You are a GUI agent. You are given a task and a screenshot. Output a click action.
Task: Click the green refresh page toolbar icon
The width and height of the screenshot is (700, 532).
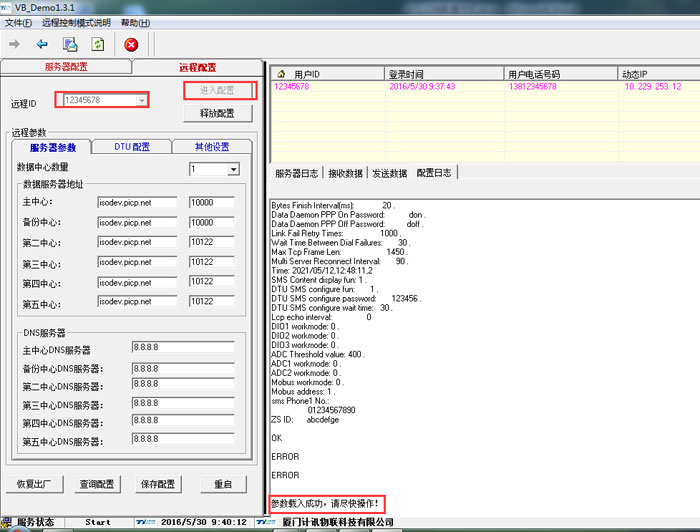(x=98, y=44)
